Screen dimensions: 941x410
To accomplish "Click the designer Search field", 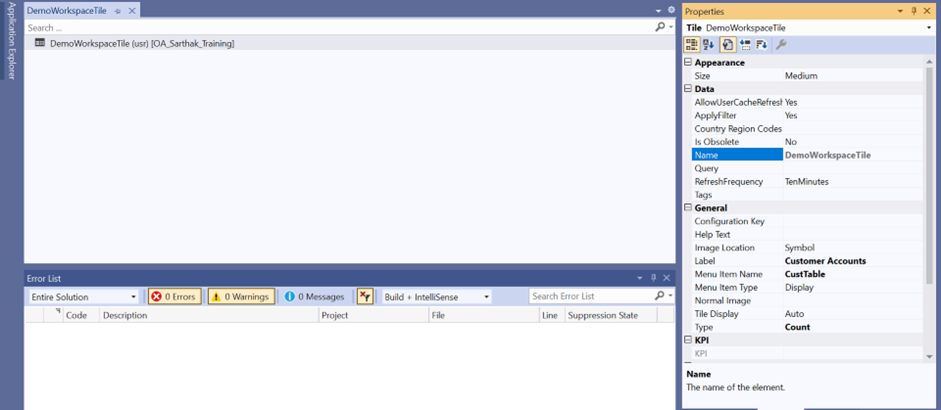I will click(x=339, y=28).
